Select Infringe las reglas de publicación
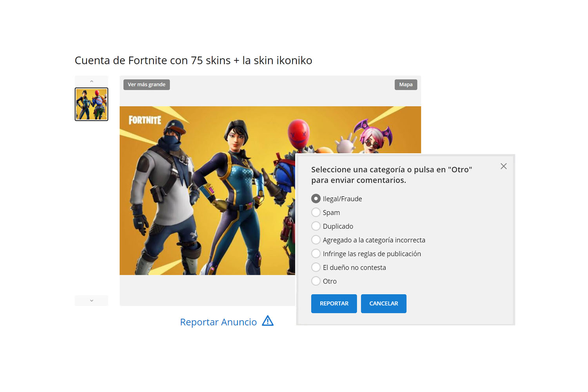 [316, 254]
